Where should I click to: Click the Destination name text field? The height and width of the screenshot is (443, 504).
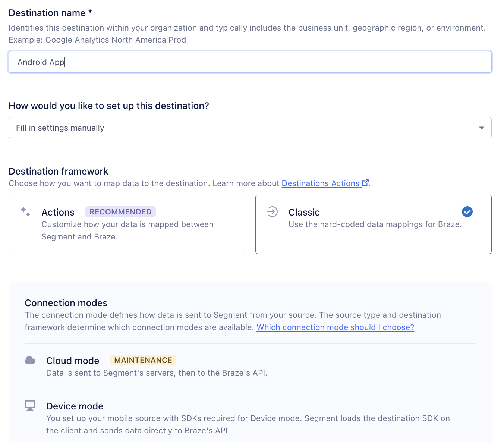pyautogui.click(x=250, y=62)
